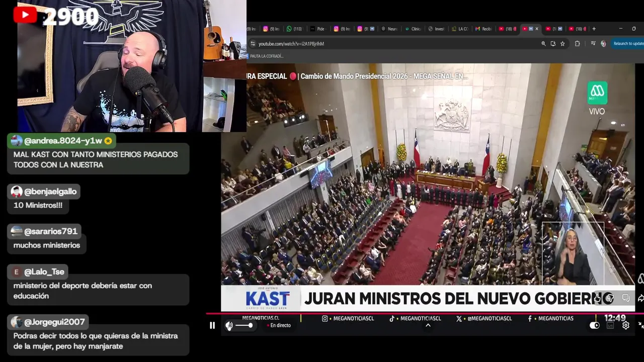Click the Facebook MEGANOTICIAS ticker label
The height and width of the screenshot is (362, 644).
coord(551,318)
